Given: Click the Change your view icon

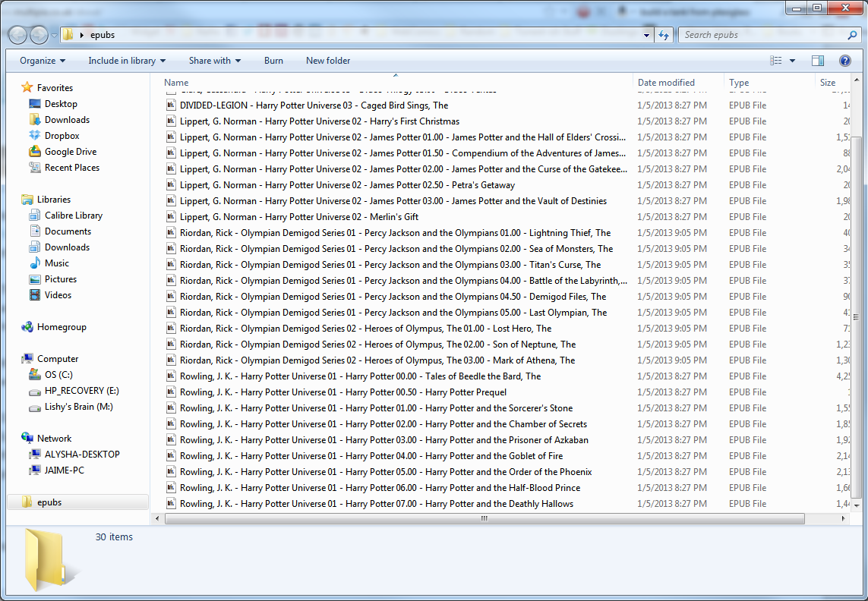Looking at the screenshot, I should click(x=776, y=60).
